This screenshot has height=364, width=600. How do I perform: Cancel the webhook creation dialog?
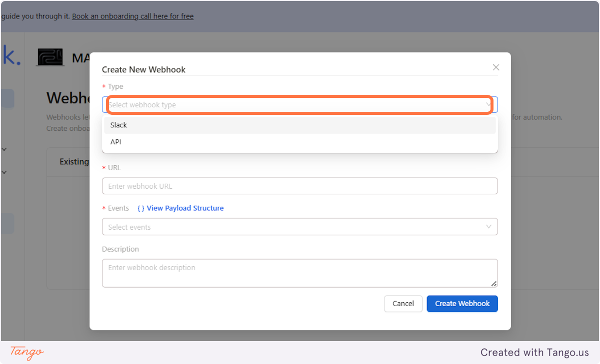[403, 304]
